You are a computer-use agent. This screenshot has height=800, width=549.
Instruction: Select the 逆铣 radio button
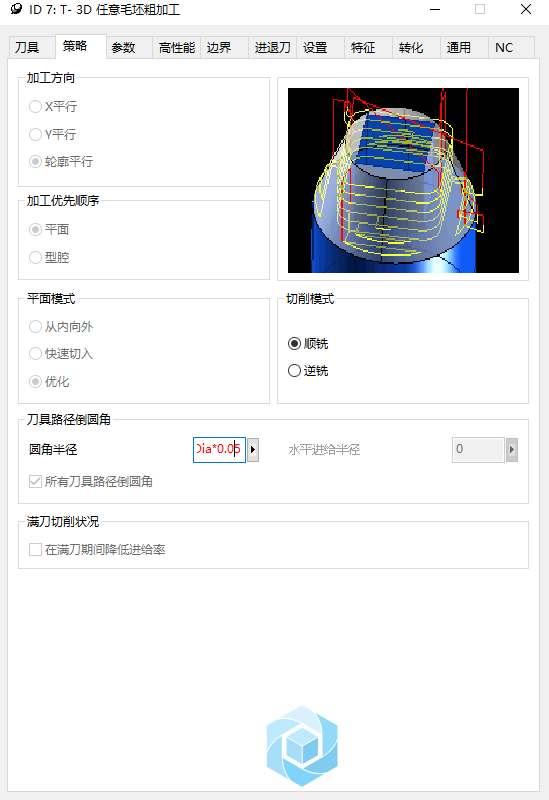294,370
